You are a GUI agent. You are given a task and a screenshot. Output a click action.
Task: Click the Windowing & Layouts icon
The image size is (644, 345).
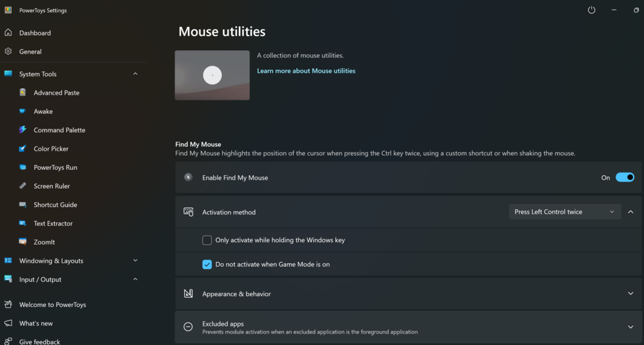[8, 261]
